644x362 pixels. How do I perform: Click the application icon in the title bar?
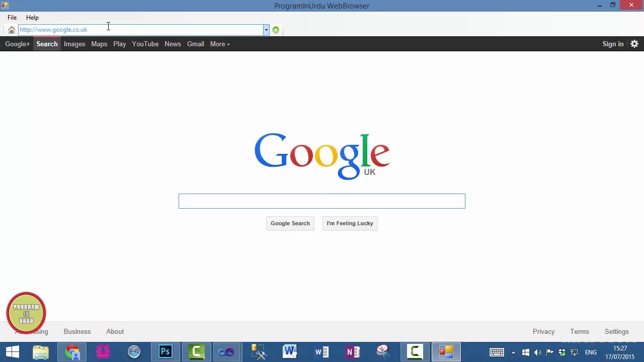click(5, 6)
